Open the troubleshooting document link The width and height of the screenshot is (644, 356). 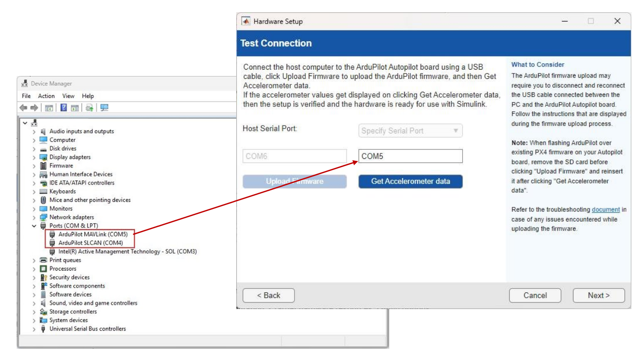(605, 210)
